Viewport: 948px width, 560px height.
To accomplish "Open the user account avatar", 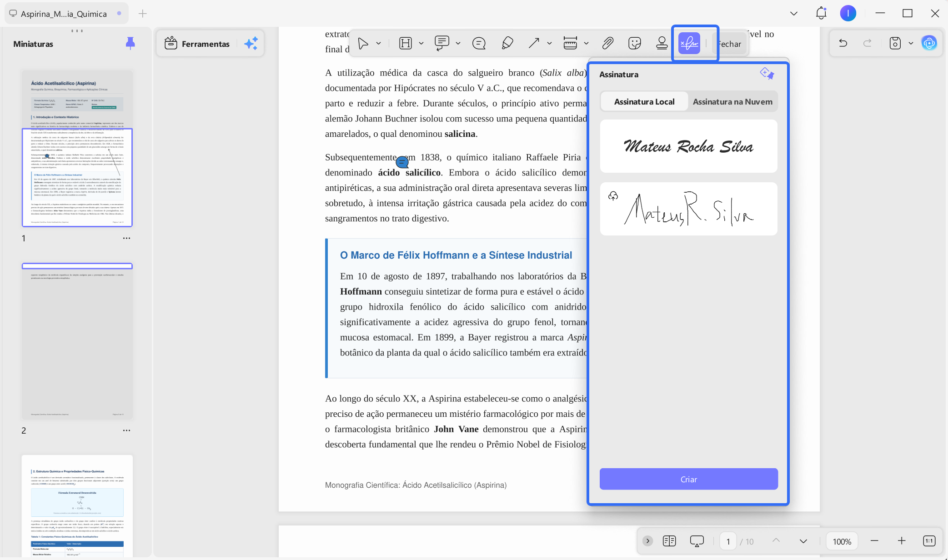I will coord(848,13).
